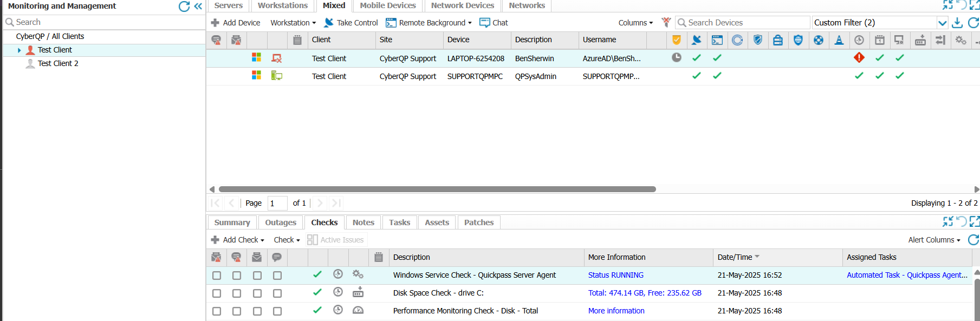980x321 pixels.
Task: Click the two gears column icon in device grid header
Action: [961, 40]
